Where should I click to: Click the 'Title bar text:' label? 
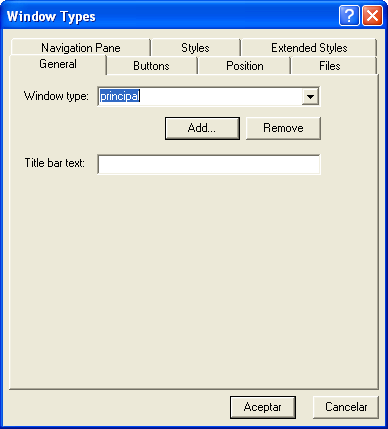(55, 163)
